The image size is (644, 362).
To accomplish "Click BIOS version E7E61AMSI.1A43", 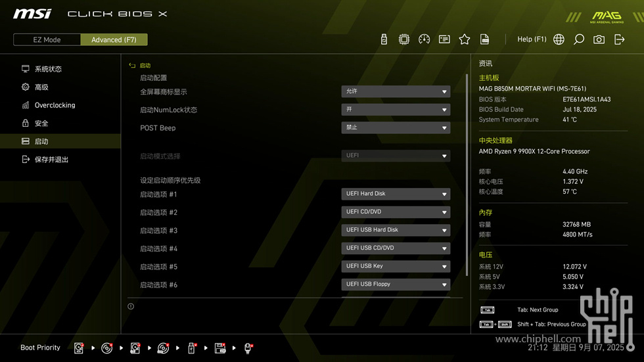I will [x=586, y=99].
